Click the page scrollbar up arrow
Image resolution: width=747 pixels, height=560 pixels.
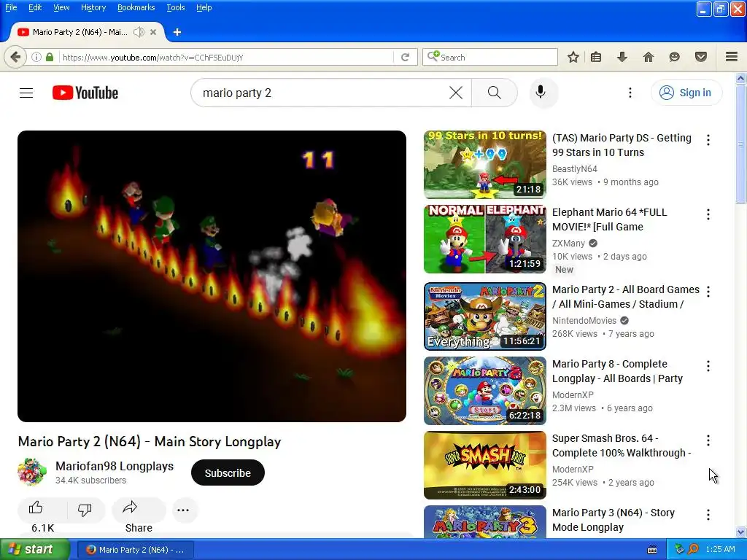740,78
